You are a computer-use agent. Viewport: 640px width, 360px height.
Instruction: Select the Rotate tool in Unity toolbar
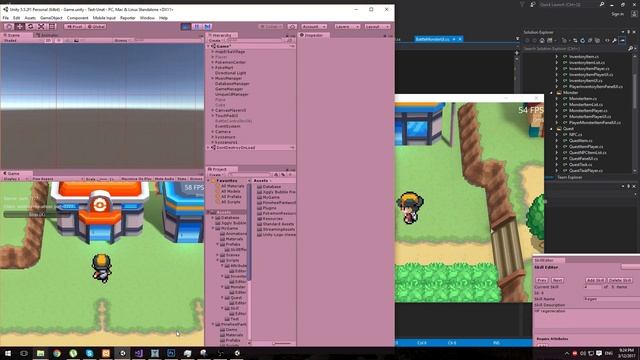click(x=30, y=27)
